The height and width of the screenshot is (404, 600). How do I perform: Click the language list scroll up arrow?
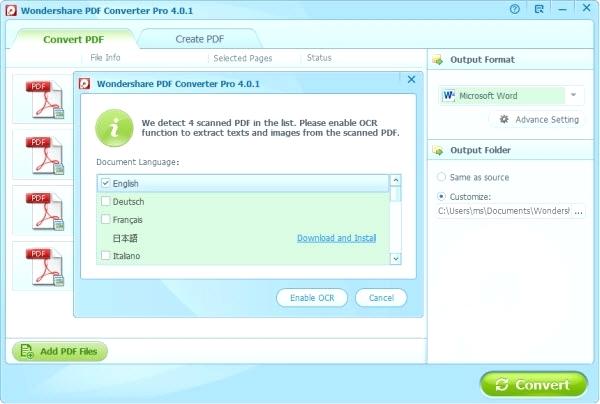click(396, 180)
